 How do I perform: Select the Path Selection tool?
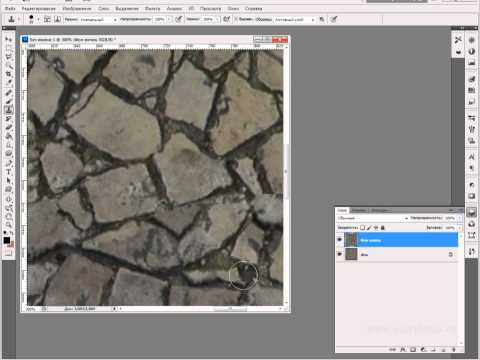[8, 180]
